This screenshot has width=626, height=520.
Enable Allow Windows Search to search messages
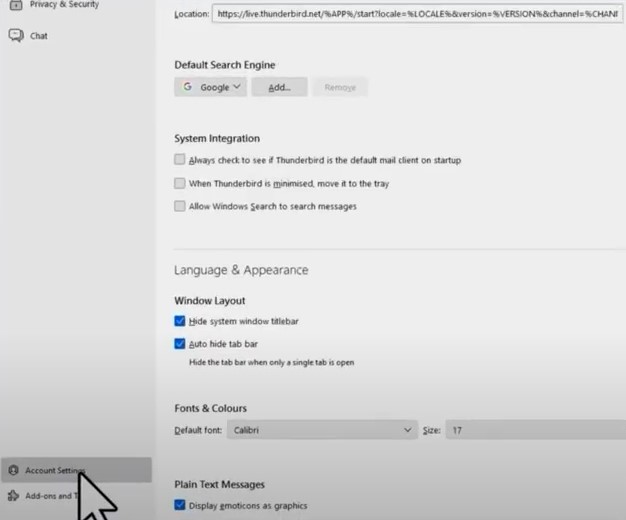click(180, 206)
